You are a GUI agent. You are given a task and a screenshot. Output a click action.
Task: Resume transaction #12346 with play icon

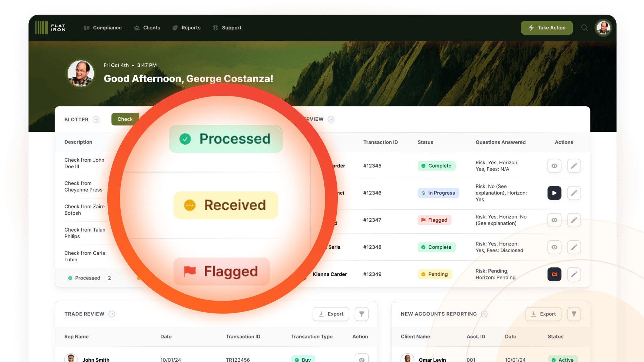[554, 193]
